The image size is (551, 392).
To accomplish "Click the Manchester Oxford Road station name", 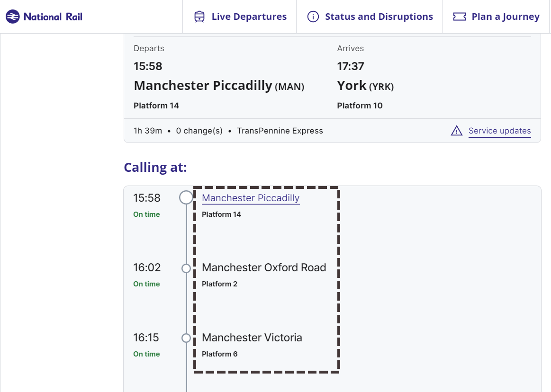I will click(x=264, y=267).
